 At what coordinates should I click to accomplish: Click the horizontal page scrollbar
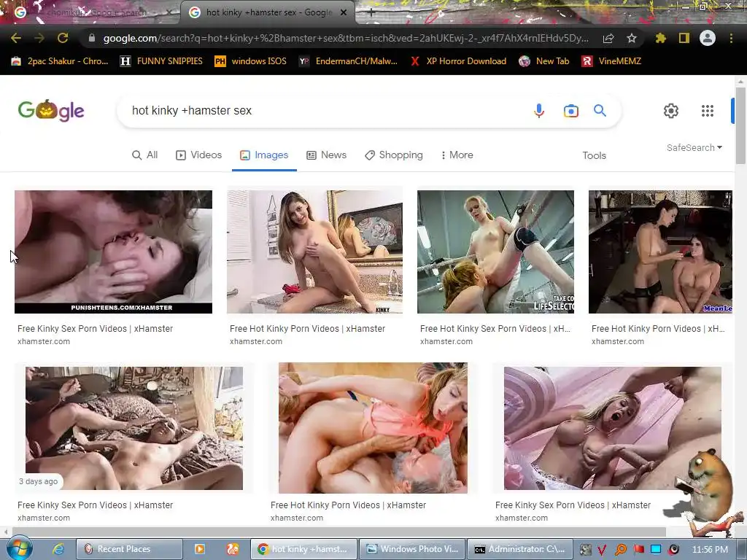pos(338,532)
